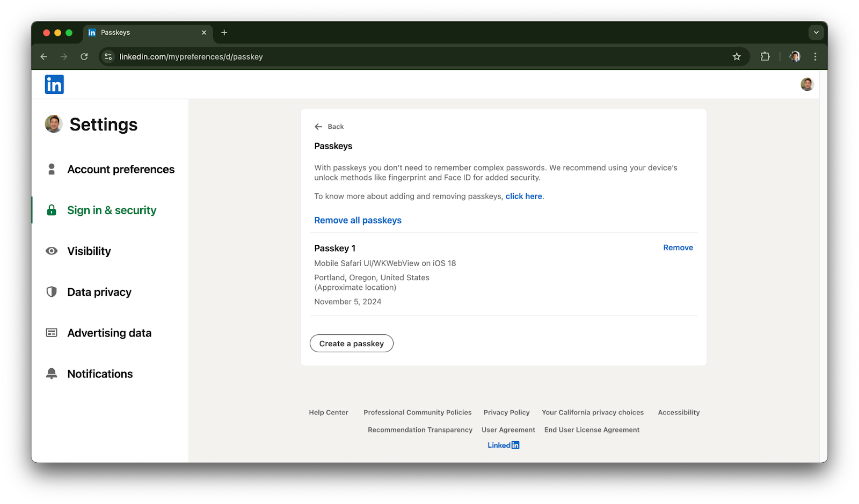The width and height of the screenshot is (859, 504).
Task: Click the yellow minimize window button
Action: click(57, 33)
